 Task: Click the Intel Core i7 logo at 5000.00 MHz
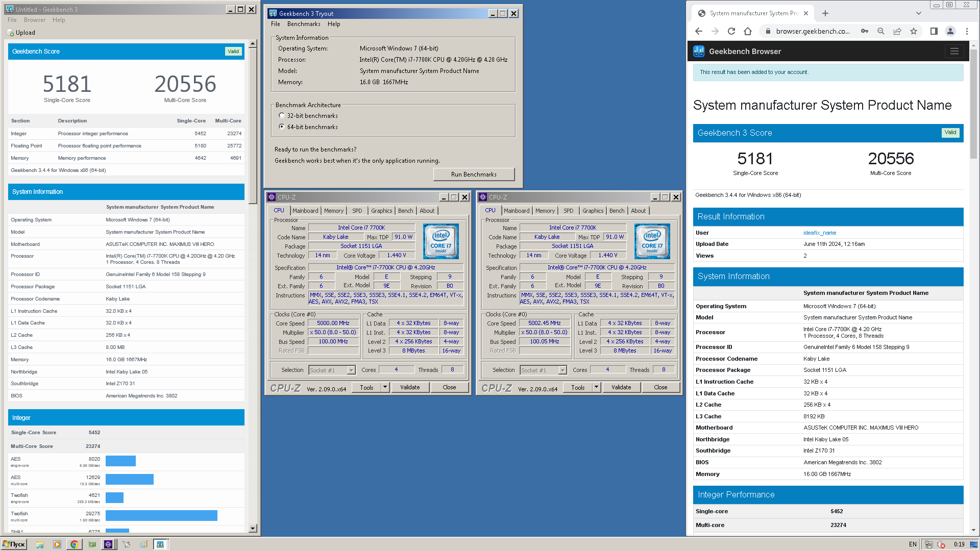[441, 241]
